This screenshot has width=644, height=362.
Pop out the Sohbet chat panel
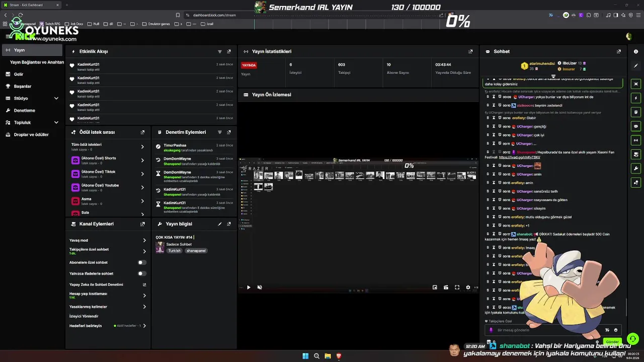pyautogui.click(x=619, y=51)
